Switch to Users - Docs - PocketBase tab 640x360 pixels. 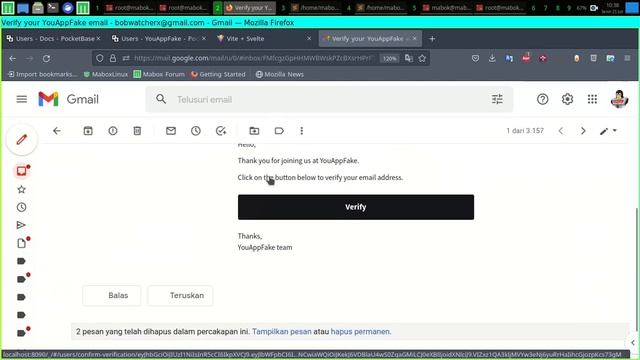point(53,38)
